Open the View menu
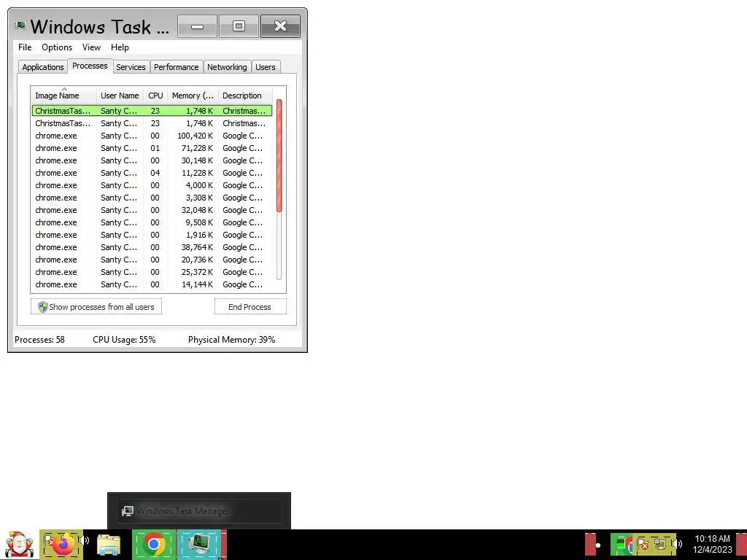Image resolution: width=747 pixels, height=560 pixels. tap(91, 47)
